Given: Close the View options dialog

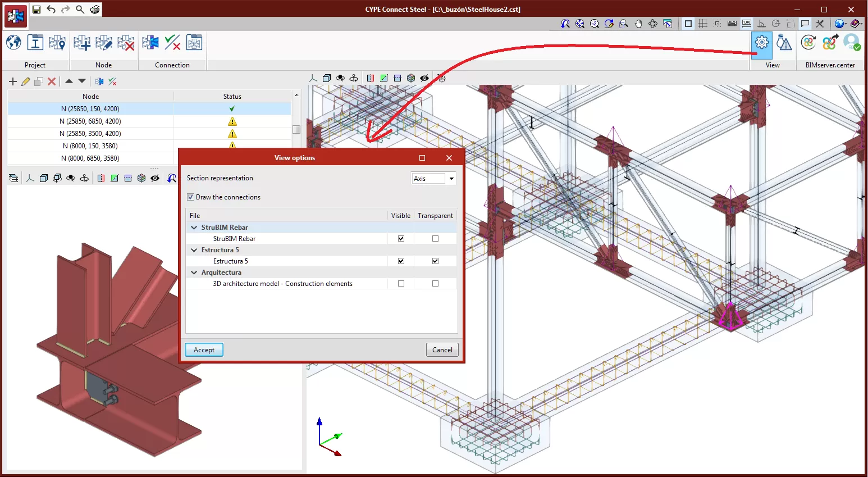Looking at the screenshot, I should pos(449,158).
